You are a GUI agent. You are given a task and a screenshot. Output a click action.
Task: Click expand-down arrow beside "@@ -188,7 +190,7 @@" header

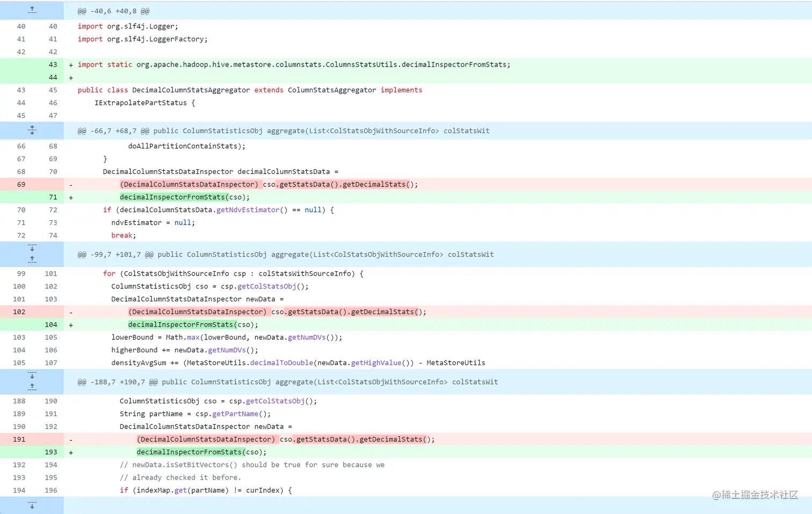[x=32, y=375]
